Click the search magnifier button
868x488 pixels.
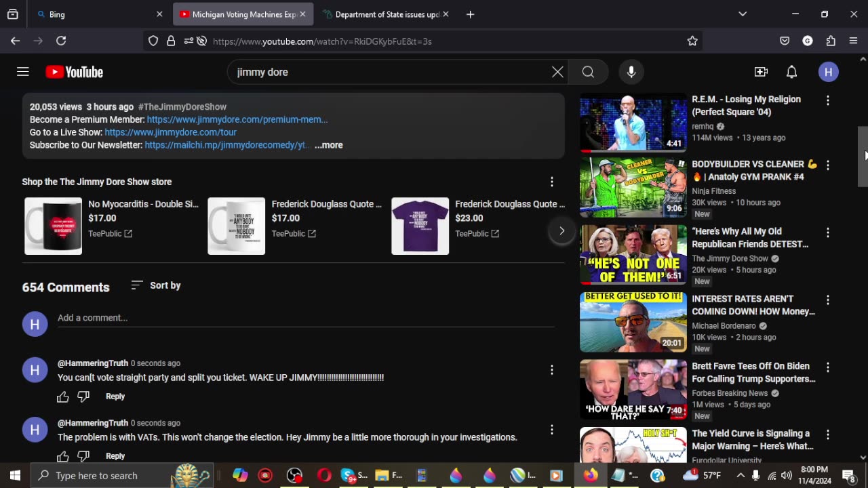point(588,72)
